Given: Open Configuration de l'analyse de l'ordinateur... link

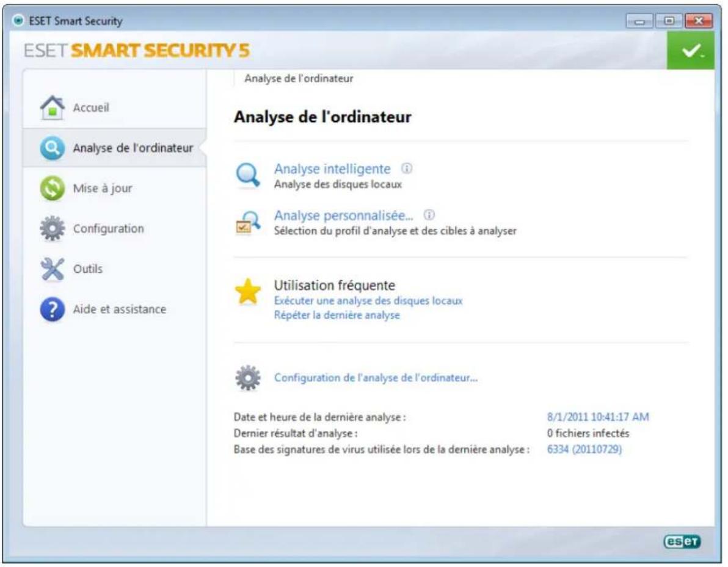Looking at the screenshot, I should [376, 378].
